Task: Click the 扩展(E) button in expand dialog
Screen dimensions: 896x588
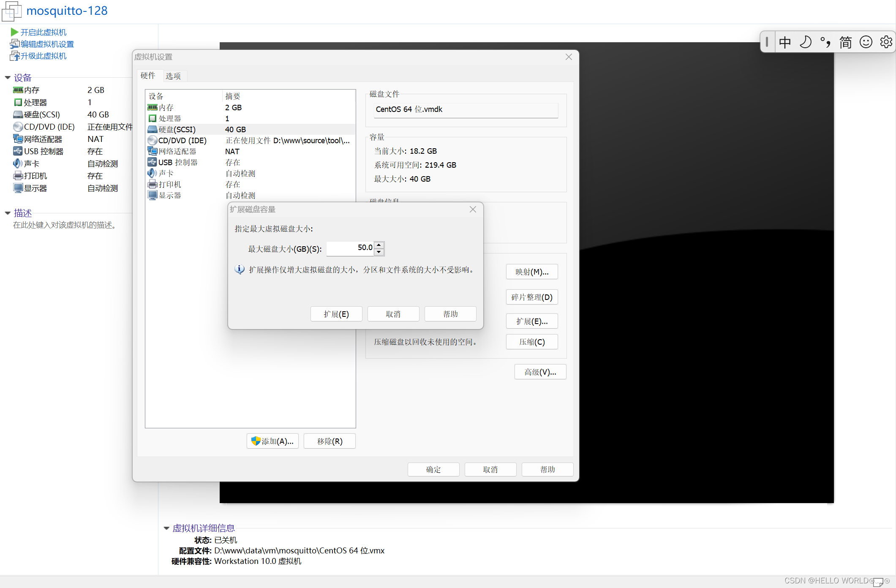Action: pyautogui.click(x=336, y=314)
